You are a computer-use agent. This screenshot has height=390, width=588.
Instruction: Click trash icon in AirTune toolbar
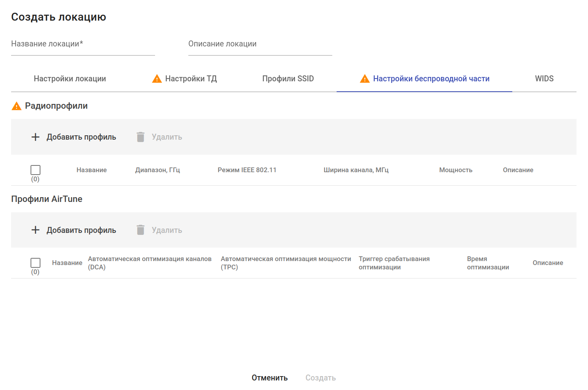click(x=140, y=230)
